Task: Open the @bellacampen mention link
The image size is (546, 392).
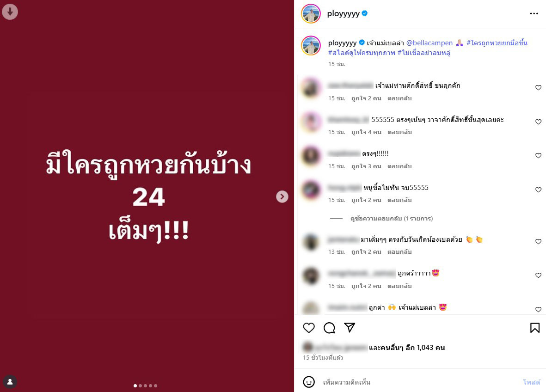Action: coord(429,43)
